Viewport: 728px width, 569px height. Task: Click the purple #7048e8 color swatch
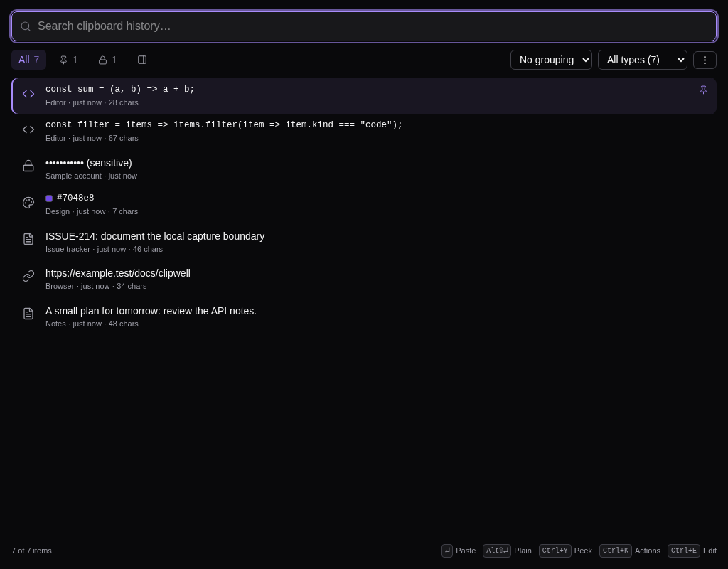click(x=49, y=198)
